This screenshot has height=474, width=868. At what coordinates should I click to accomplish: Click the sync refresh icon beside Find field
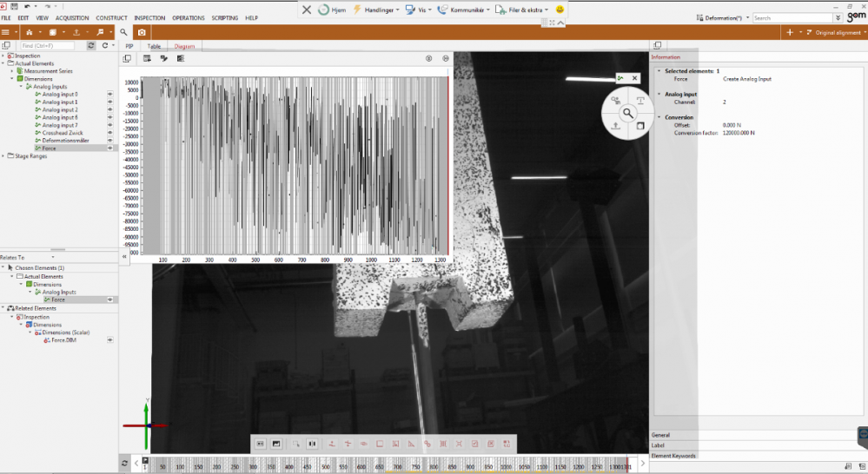click(91, 45)
